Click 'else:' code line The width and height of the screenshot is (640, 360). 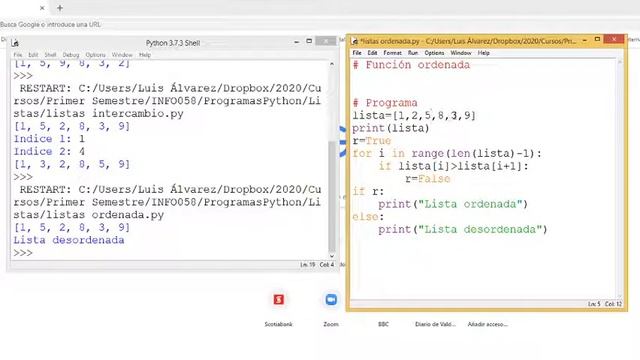pos(368,217)
